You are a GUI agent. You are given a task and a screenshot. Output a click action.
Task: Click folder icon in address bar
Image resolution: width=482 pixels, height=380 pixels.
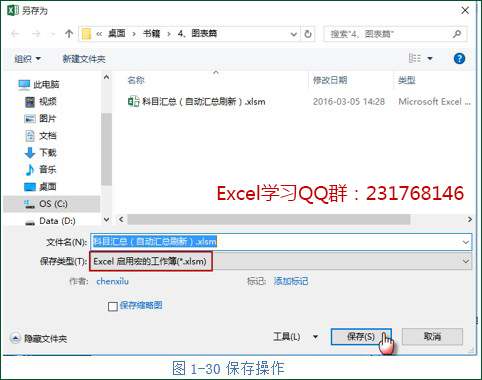click(86, 34)
